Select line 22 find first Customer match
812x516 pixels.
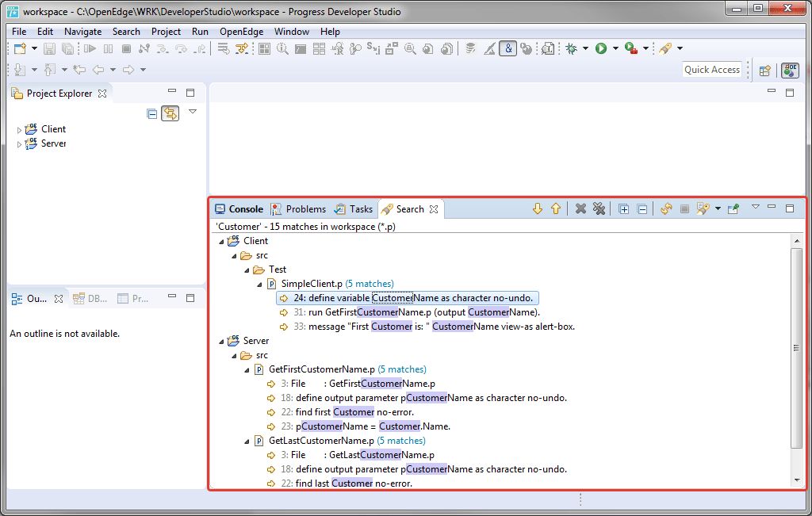(x=341, y=412)
